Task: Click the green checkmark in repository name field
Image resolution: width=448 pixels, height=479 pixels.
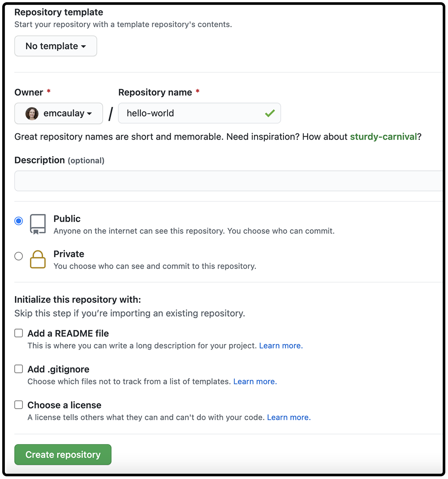Action: 270,113
